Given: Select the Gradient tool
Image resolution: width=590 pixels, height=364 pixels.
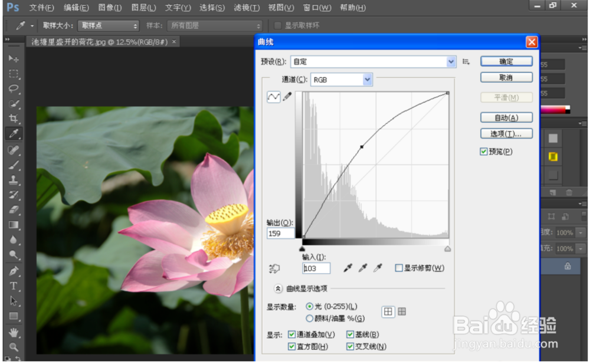Looking at the screenshot, I should 14,225.
